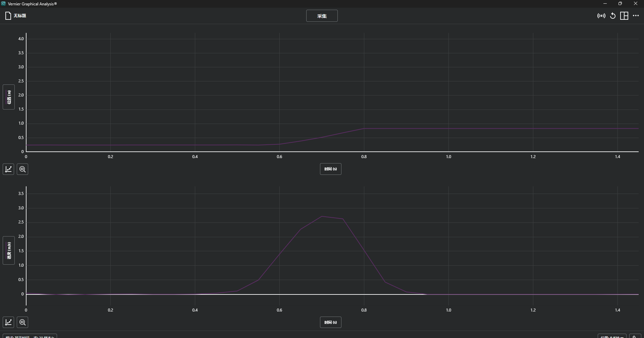Screen dimensions: 644x338
Task: Click the peak of the velocity curve
Action: pyautogui.click(x=322, y=216)
